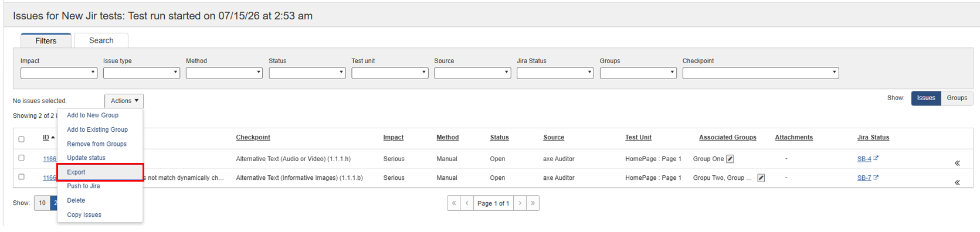Sort table by Impact column header
The height and width of the screenshot is (232, 980).
[x=393, y=137]
